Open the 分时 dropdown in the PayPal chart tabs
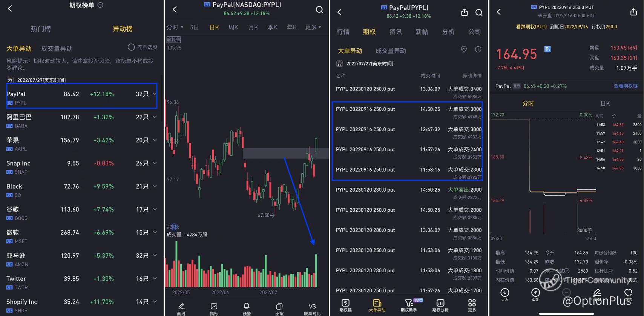 tap(175, 27)
